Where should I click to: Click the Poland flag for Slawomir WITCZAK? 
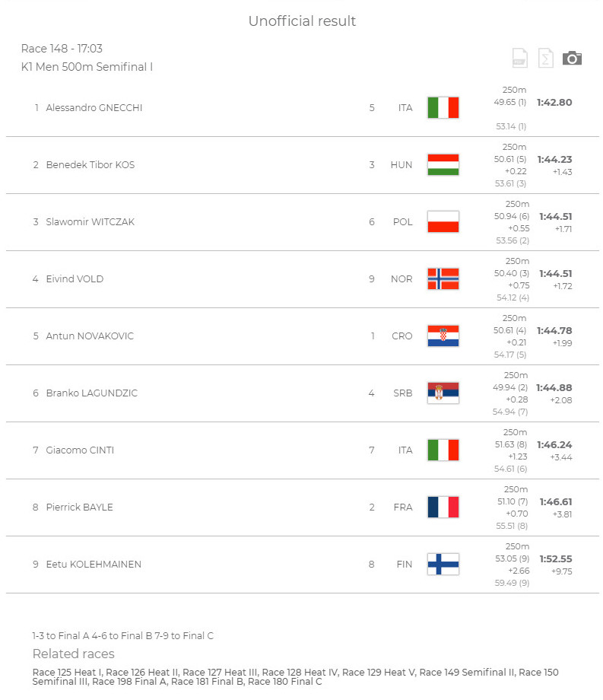(x=443, y=222)
